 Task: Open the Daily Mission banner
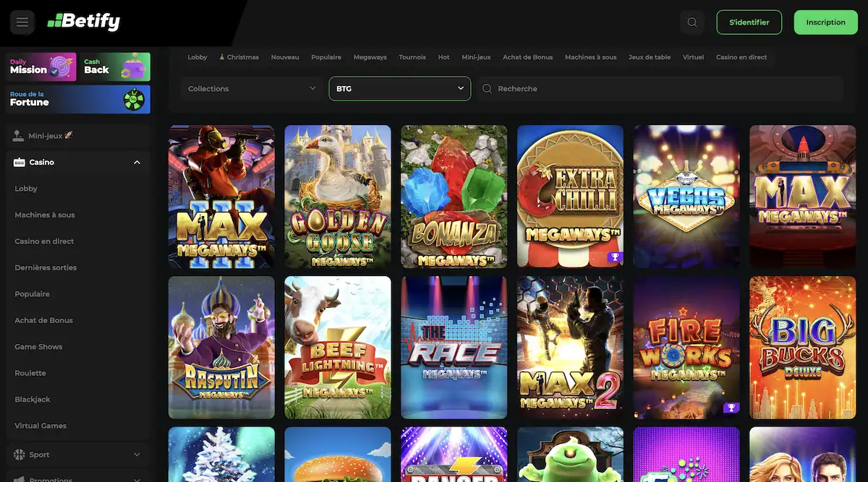(x=43, y=66)
